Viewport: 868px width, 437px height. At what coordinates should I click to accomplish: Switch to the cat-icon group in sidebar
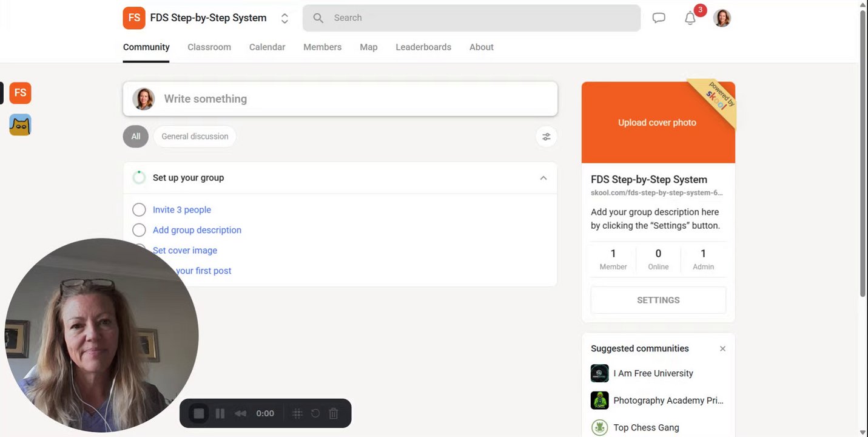click(20, 125)
